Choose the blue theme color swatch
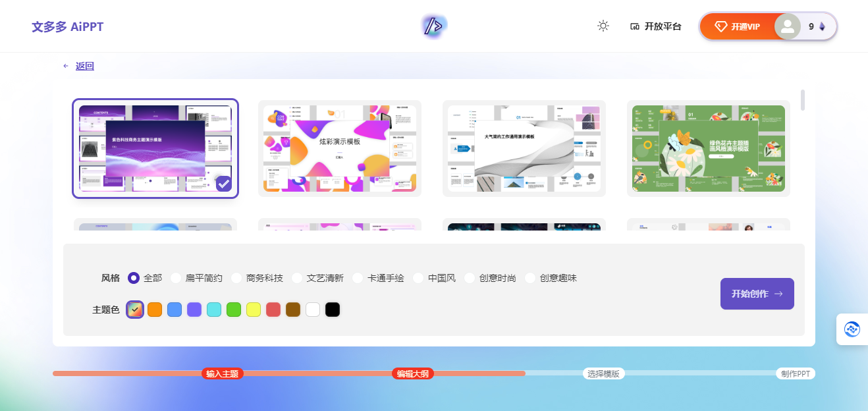Viewport: 868px width, 411px height. pyautogui.click(x=175, y=310)
